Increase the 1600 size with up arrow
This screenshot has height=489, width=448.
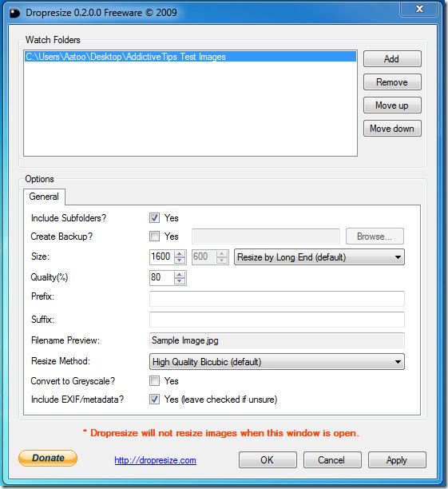180,253
